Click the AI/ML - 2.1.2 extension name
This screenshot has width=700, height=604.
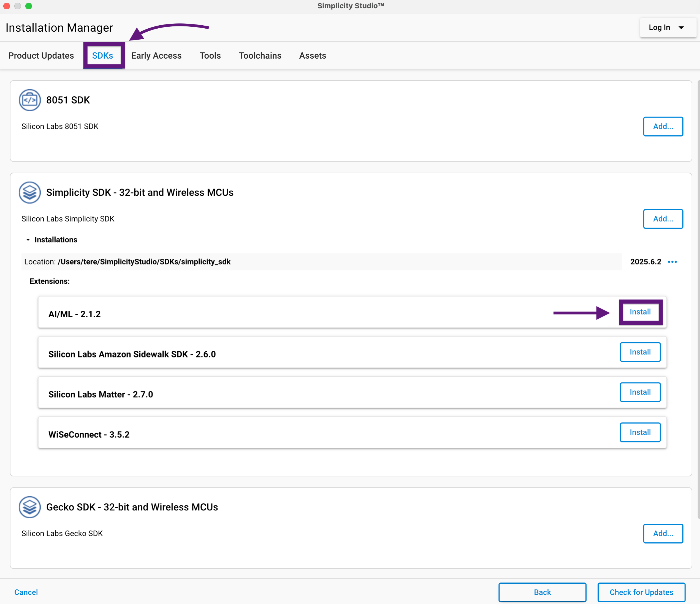(75, 314)
